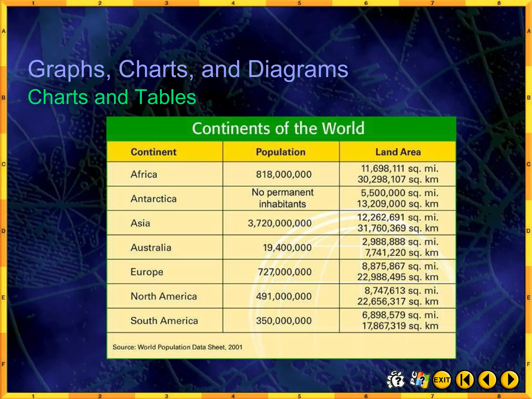Screen dimensions: 532x399
Task: Click Europe population '727,000,000'
Action: tap(285, 272)
